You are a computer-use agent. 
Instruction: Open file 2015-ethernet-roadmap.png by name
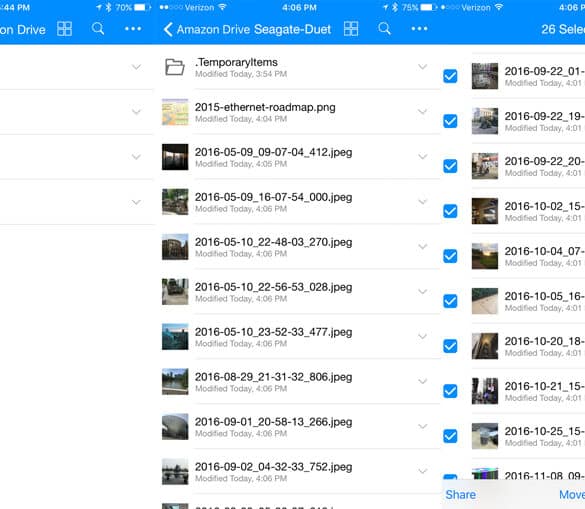tap(265, 107)
